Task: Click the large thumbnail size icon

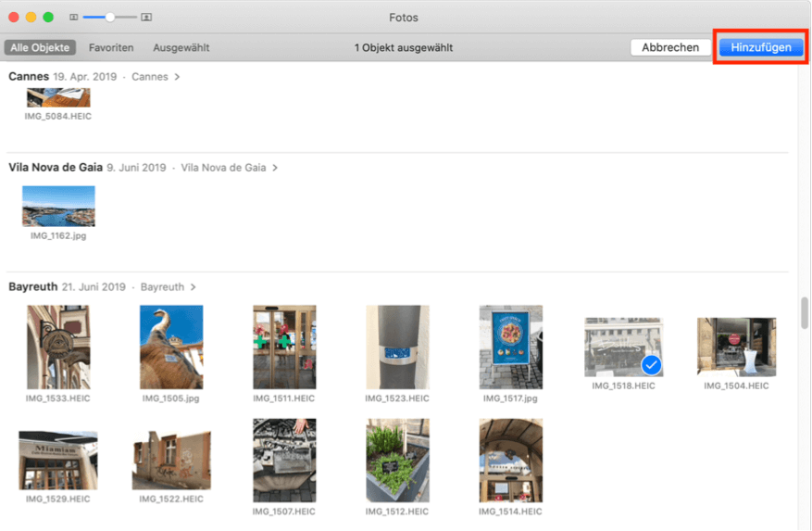Action: 146,18
